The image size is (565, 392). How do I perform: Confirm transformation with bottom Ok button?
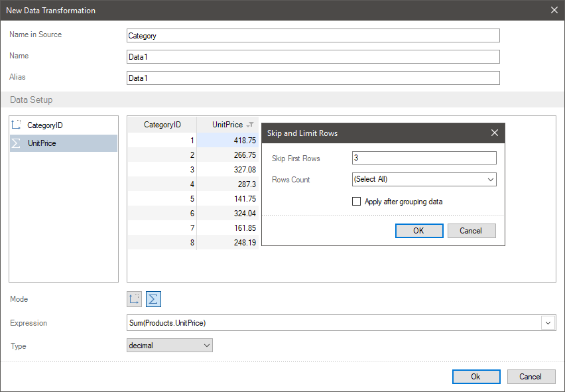tap(476, 376)
